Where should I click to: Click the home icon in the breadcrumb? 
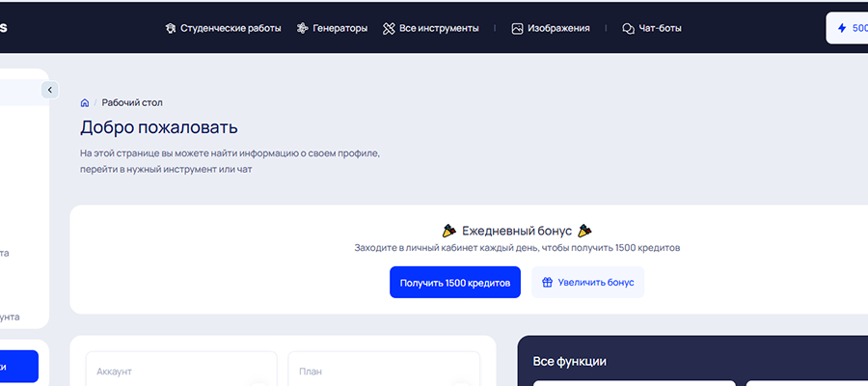(85, 103)
